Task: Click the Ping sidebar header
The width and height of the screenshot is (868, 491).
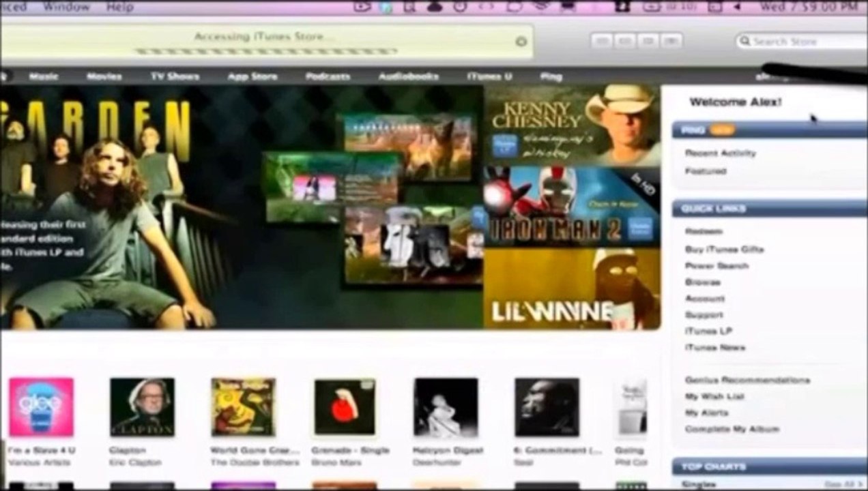Action: pyautogui.click(x=770, y=130)
